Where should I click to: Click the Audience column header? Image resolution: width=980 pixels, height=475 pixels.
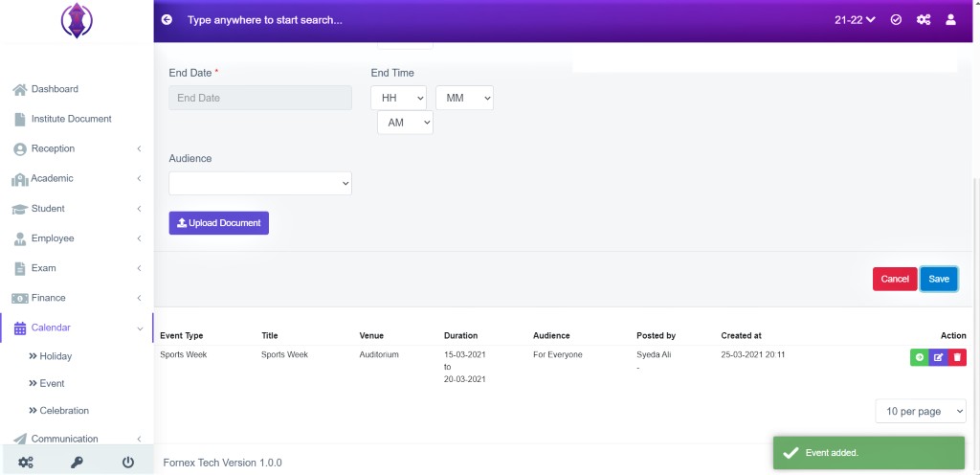[x=551, y=335]
